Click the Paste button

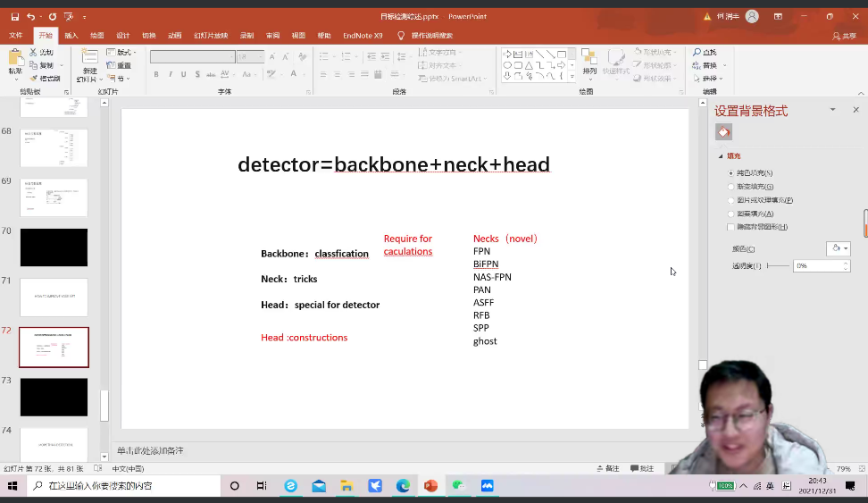[15, 62]
